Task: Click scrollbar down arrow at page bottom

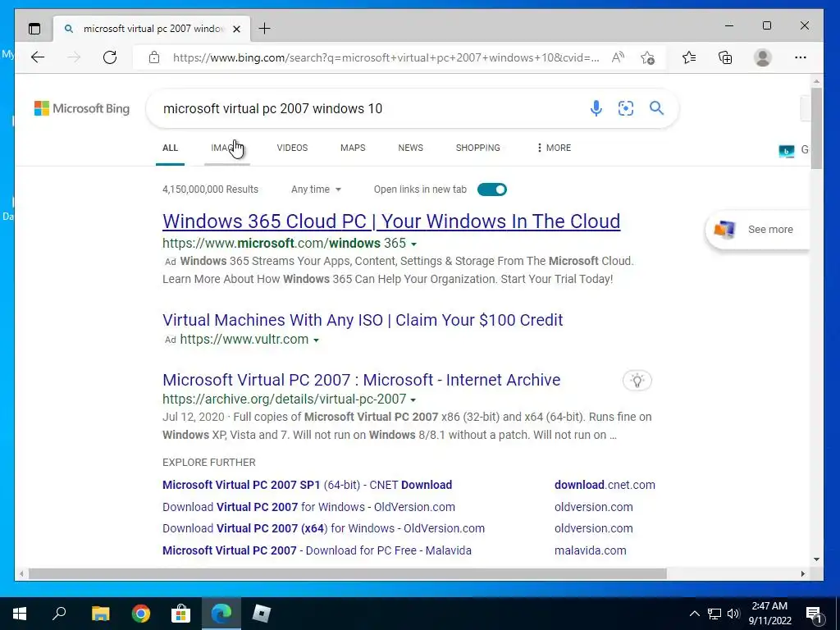Action: (x=816, y=559)
